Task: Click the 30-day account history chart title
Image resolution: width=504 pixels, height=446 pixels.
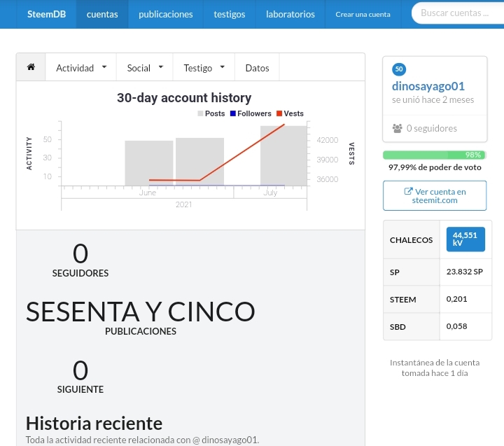Action: pos(184,98)
